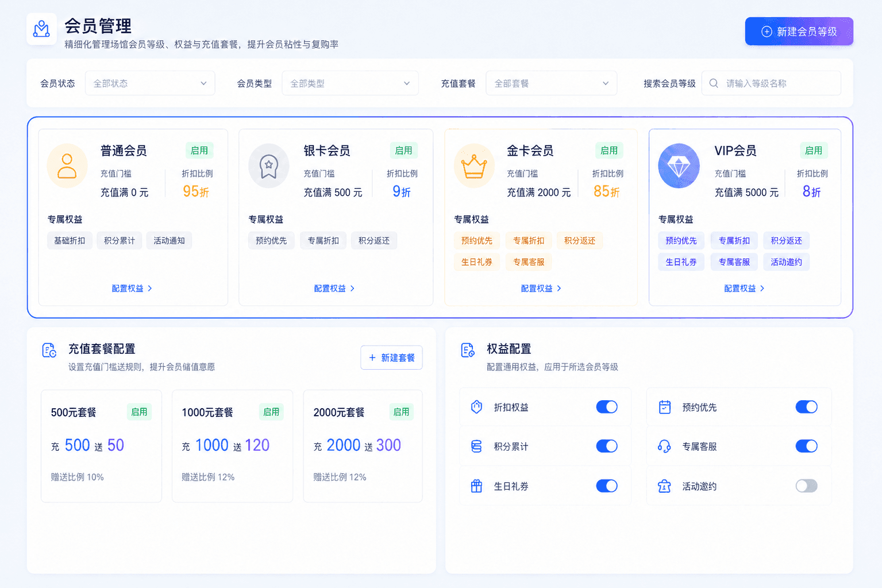
Task: Open 配置权益 for 金卡会员
Action: [541, 288]
